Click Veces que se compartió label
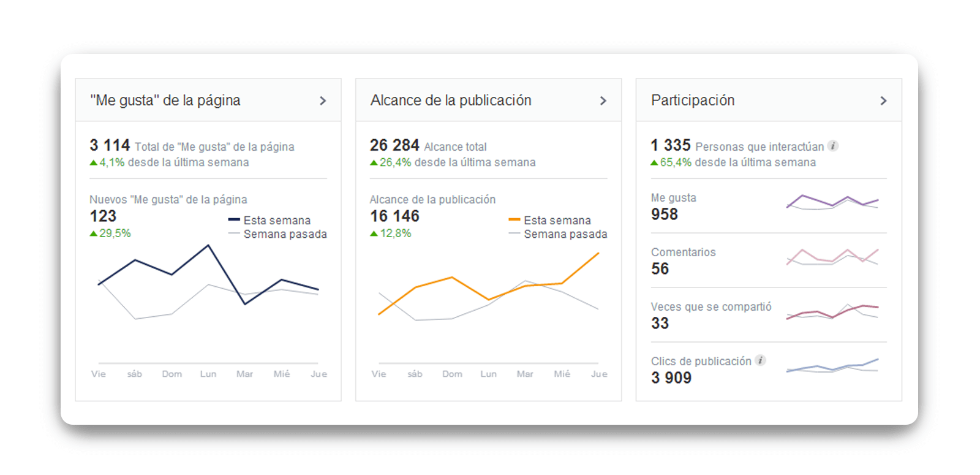 pos(711,307)
